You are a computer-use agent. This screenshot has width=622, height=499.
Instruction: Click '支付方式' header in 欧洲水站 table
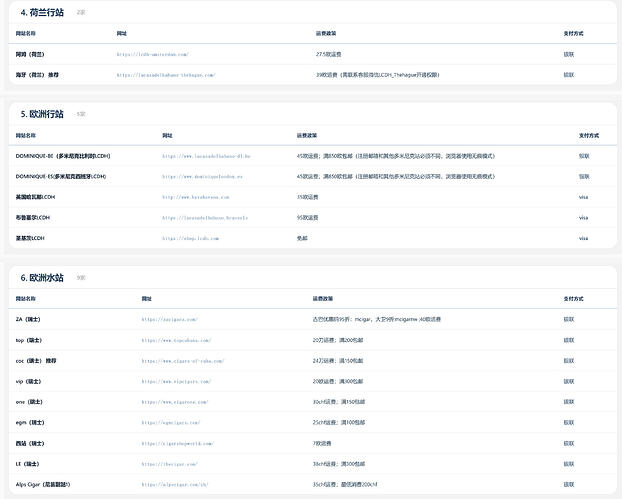click(574, 299)
